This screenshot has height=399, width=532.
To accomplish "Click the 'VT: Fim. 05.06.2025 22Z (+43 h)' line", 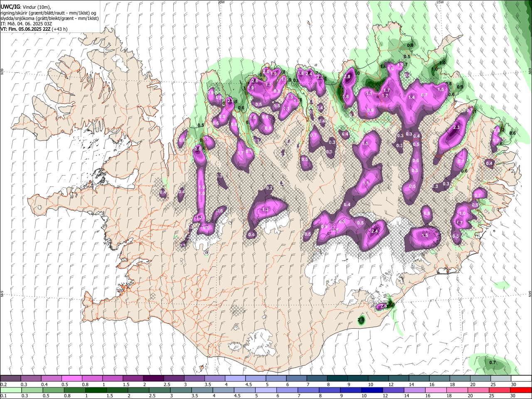I will pos(34,29).
